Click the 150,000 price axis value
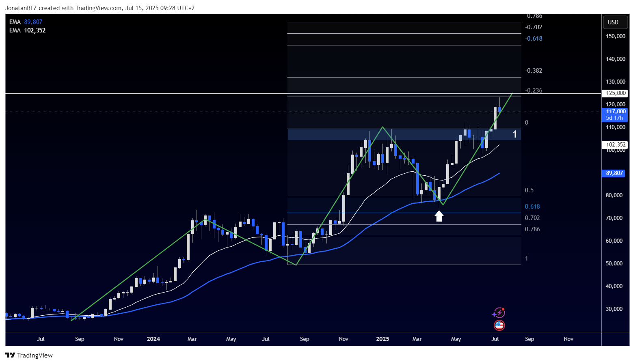 coord(616,36)
